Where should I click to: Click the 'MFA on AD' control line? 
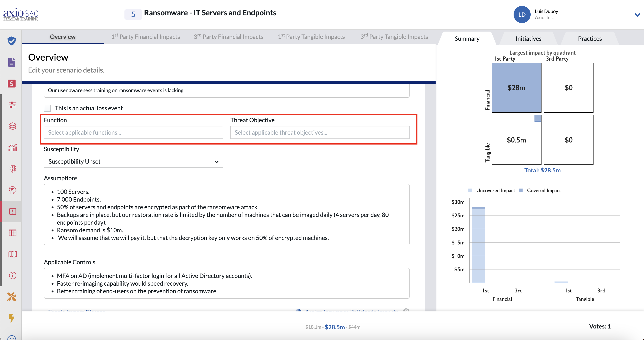click(x=154, y=276)
